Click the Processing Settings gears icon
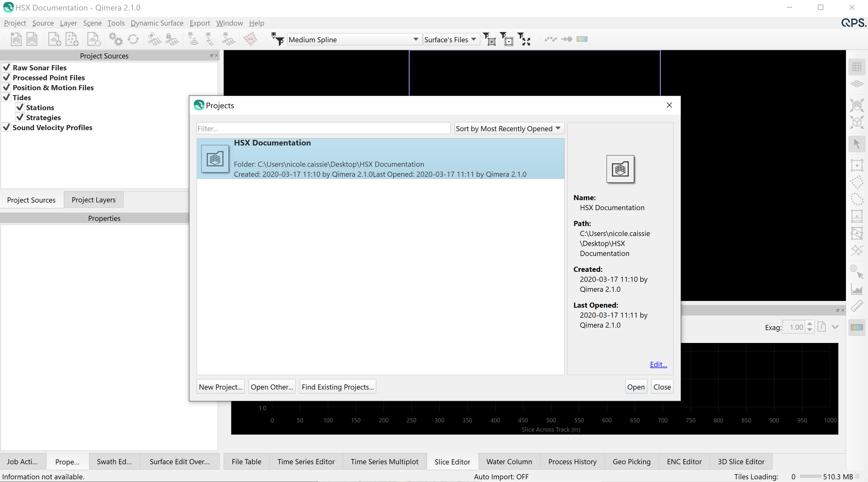This screenshot has height=482, width=868. pos(116,39)
